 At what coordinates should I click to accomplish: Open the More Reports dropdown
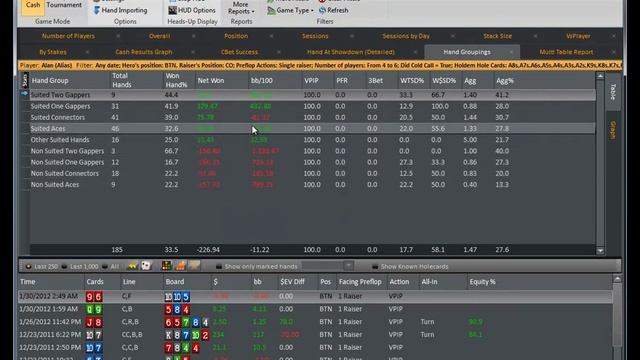click(x=241, y=8)
